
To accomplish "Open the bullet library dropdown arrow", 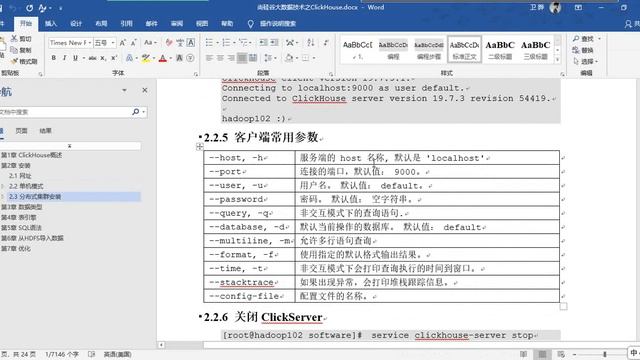I will click(217, 42).
